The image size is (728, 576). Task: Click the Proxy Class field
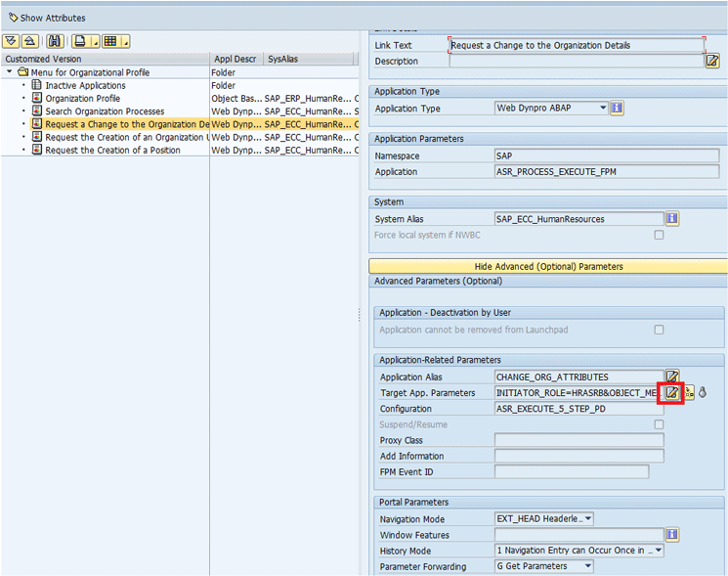[578, 440]
